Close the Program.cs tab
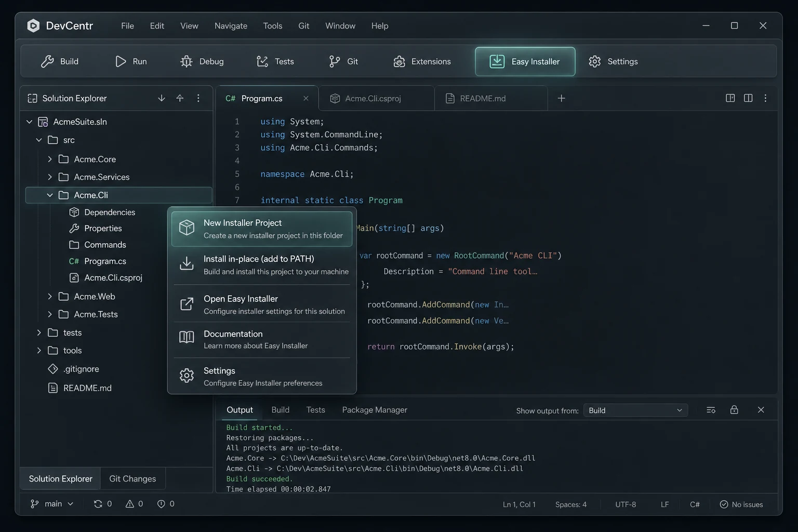 (306, 98)
